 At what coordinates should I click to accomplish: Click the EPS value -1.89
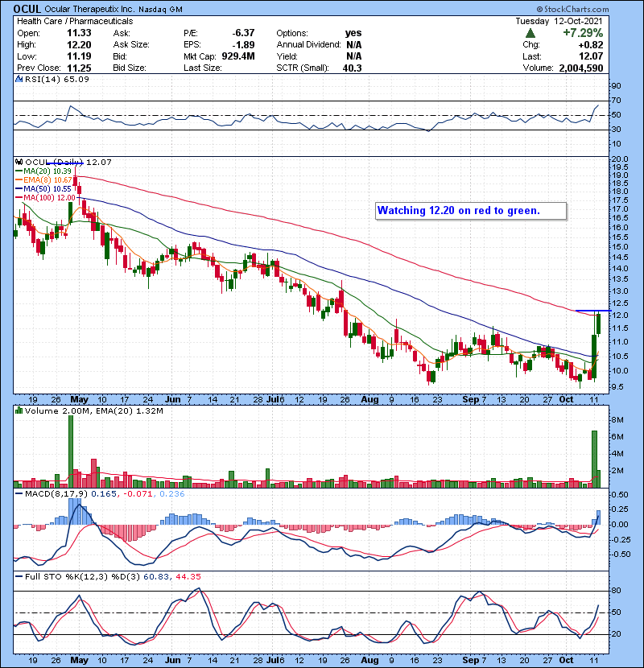click(x=243, y=45)
